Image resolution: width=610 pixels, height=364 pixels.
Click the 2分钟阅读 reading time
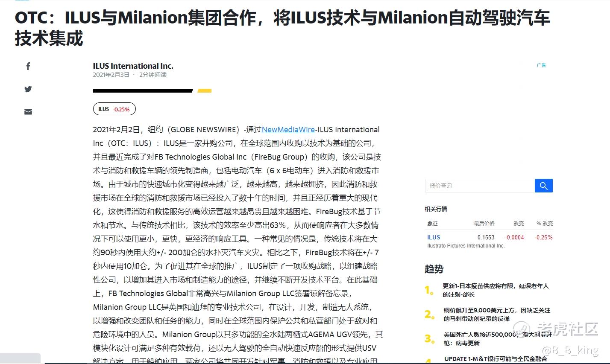pyautogui.click(x=153, y=75)
